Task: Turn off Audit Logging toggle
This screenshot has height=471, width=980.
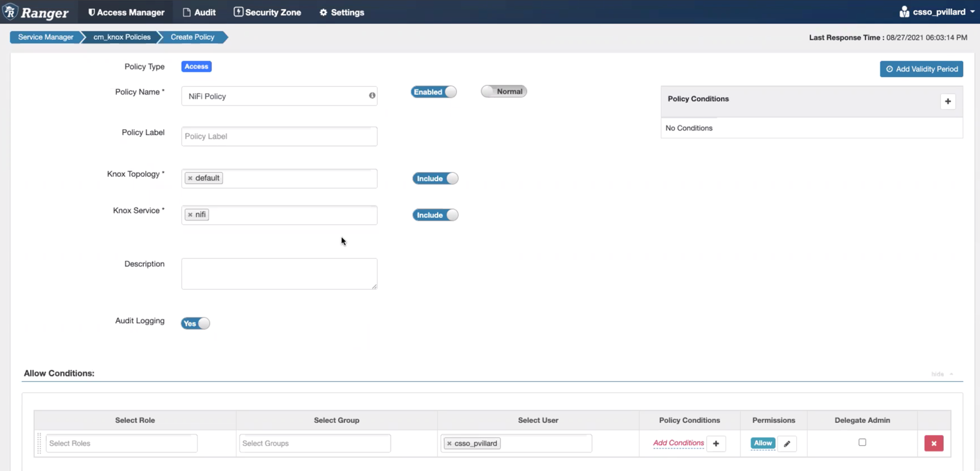Action: click(195, 323)
